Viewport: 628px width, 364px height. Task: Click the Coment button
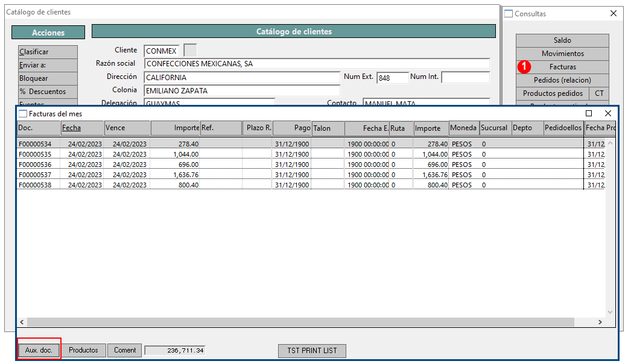tap(125, 350)
